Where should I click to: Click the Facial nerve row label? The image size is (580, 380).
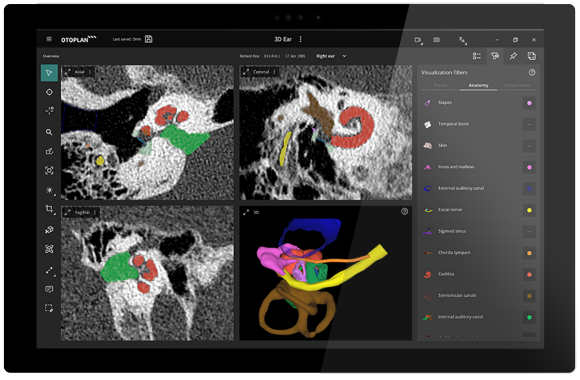pyautogui.click(x=450, y=210)
